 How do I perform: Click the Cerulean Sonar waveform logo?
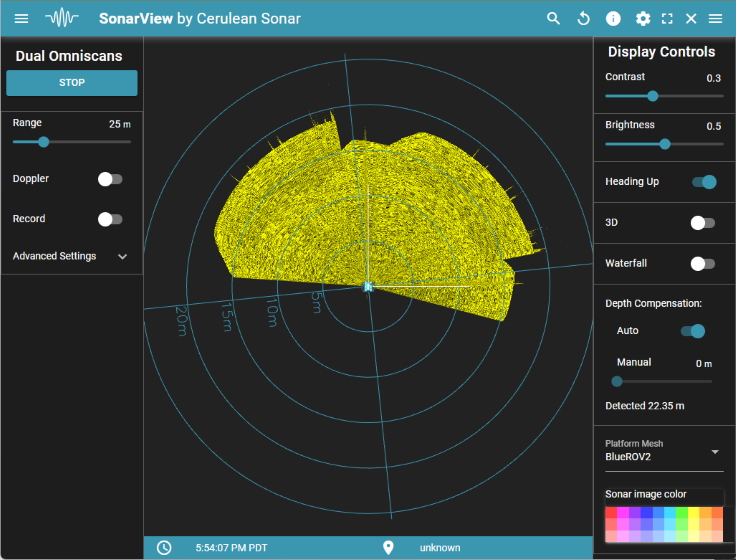62,18
